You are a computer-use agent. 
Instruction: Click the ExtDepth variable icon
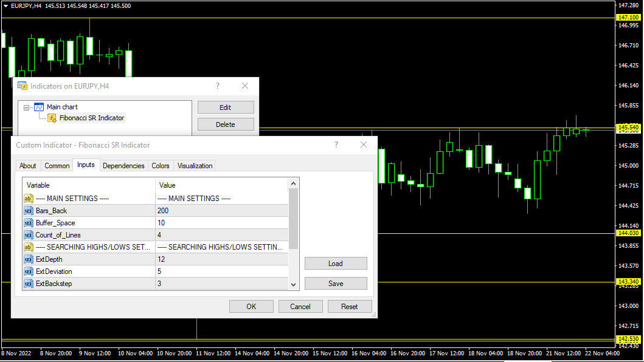point(28,259)
